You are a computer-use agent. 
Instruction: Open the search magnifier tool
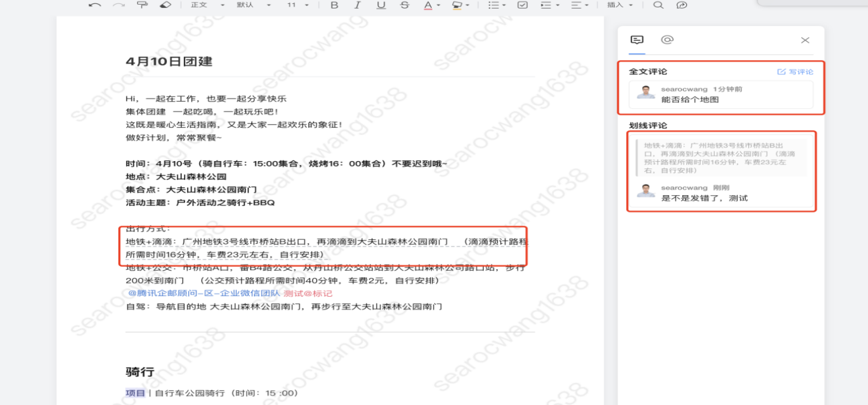(x=658, y=5)
